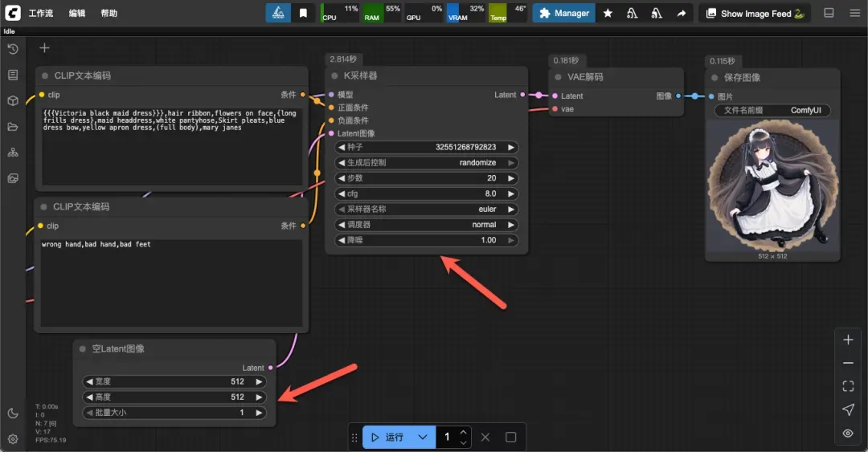This screenshot has height=452, width=868.
Task: Decrease the cfg value
Action: pos(342,193)
